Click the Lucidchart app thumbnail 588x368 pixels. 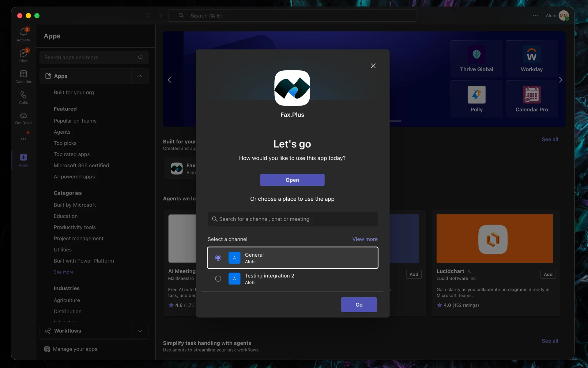pyautogui.click(x=495, y=239)
